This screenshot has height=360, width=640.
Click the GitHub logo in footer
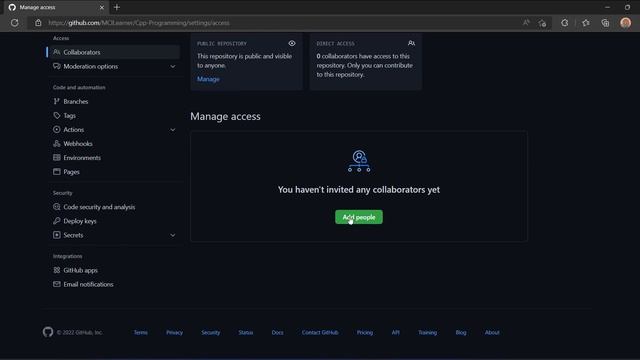(48, 332)
